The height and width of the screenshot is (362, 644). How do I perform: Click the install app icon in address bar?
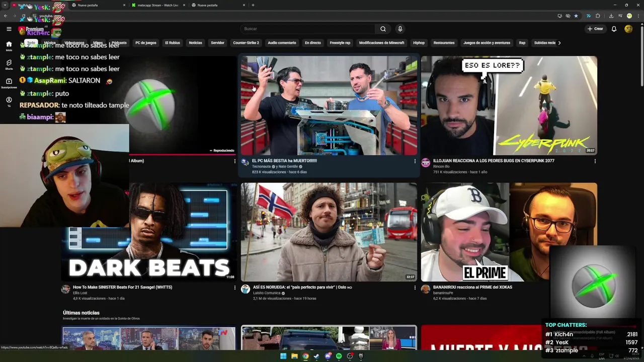559,16
